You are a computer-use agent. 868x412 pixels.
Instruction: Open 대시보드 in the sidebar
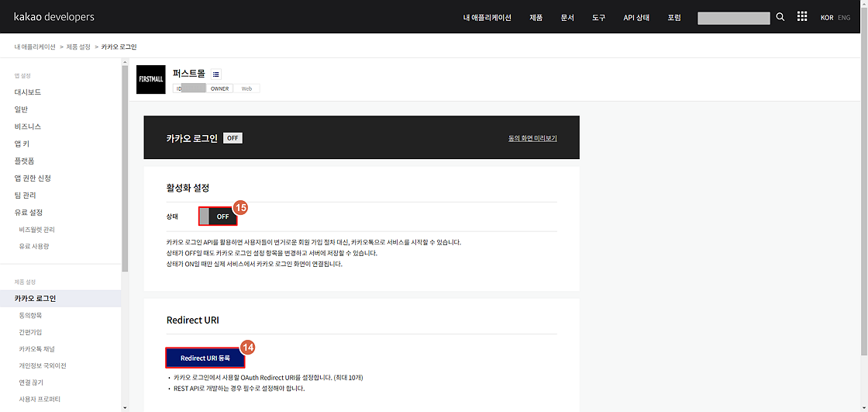point(28,92)
